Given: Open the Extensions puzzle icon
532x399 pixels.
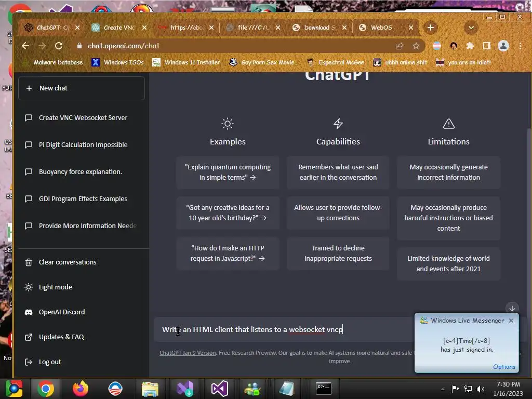Looking at the screenshot, I should [x=470, y=46].
